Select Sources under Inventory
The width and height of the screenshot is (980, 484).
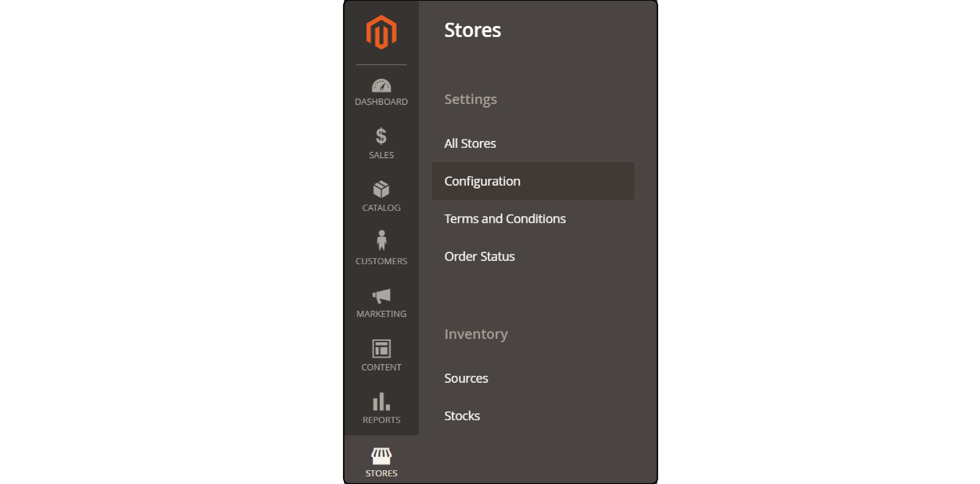[465, 378]
